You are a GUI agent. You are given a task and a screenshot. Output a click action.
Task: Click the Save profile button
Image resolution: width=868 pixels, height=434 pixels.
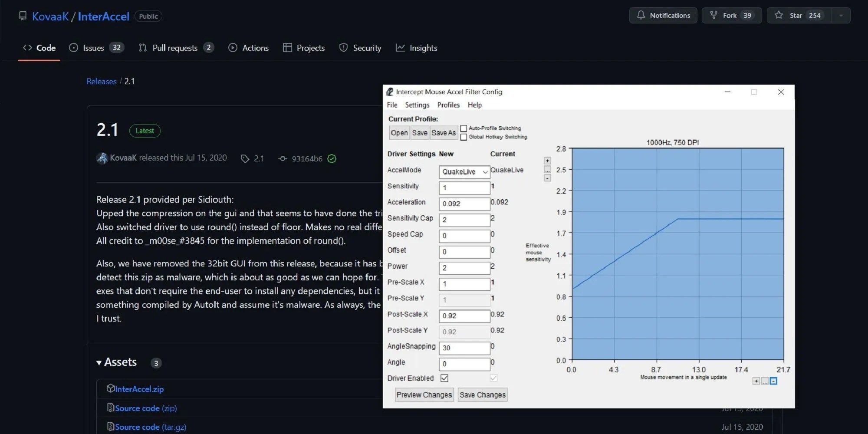tap(420, 133)
